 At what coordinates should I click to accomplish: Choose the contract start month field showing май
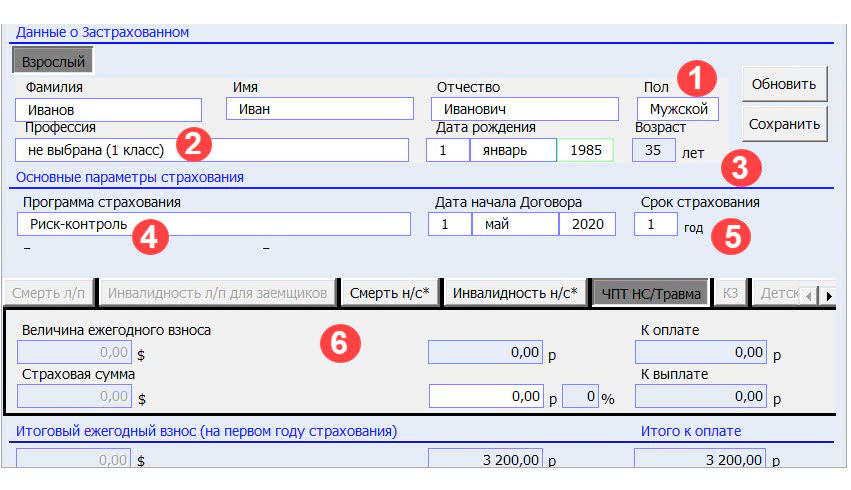514,224
